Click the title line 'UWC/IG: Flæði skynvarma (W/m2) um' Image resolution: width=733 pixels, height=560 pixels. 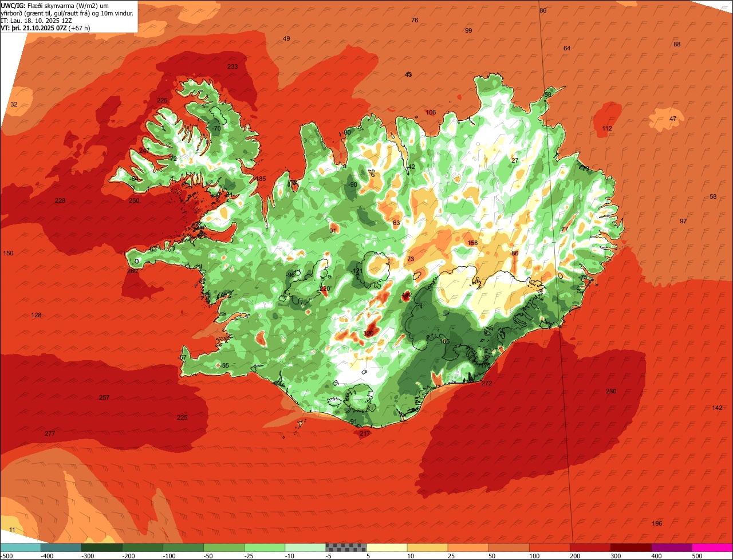[55, 6]
